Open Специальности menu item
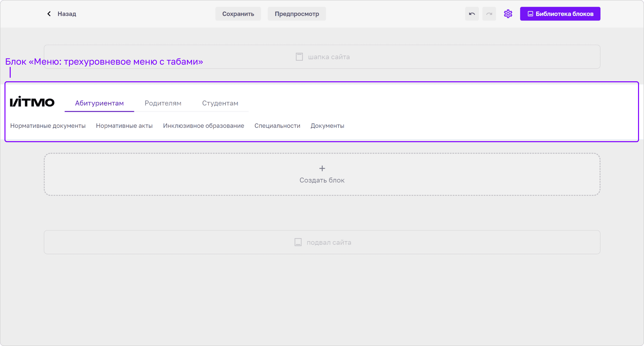 click(277, 126)
